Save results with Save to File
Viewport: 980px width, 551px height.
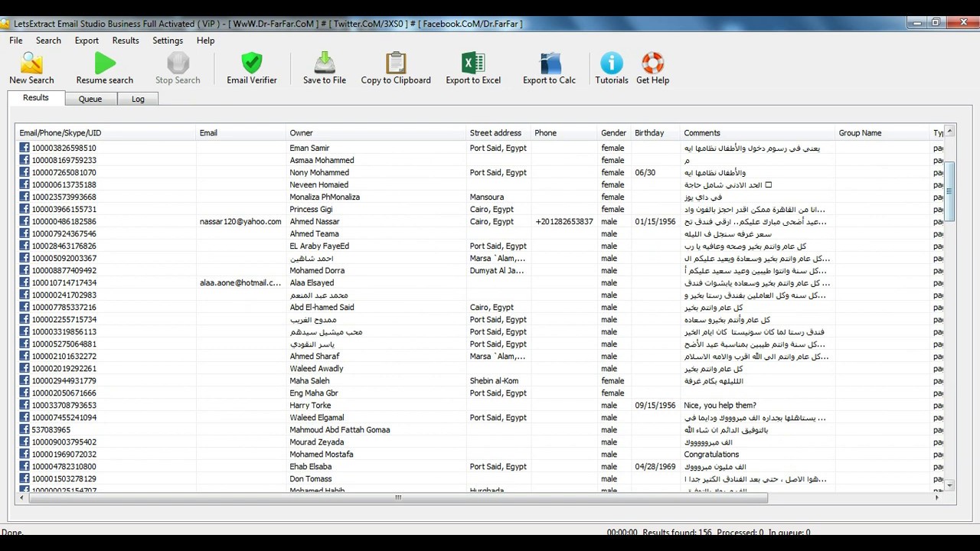[x=325, y=67]
